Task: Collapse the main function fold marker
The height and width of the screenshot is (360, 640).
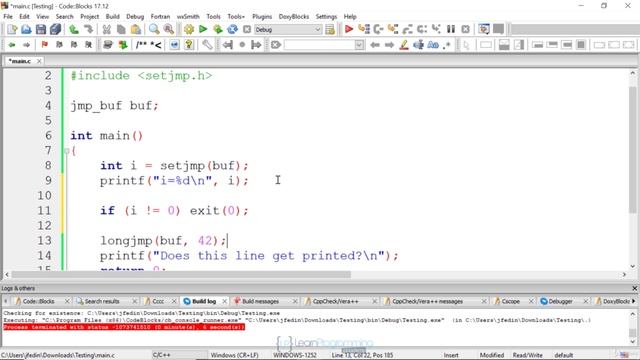Action: point(67,151)
